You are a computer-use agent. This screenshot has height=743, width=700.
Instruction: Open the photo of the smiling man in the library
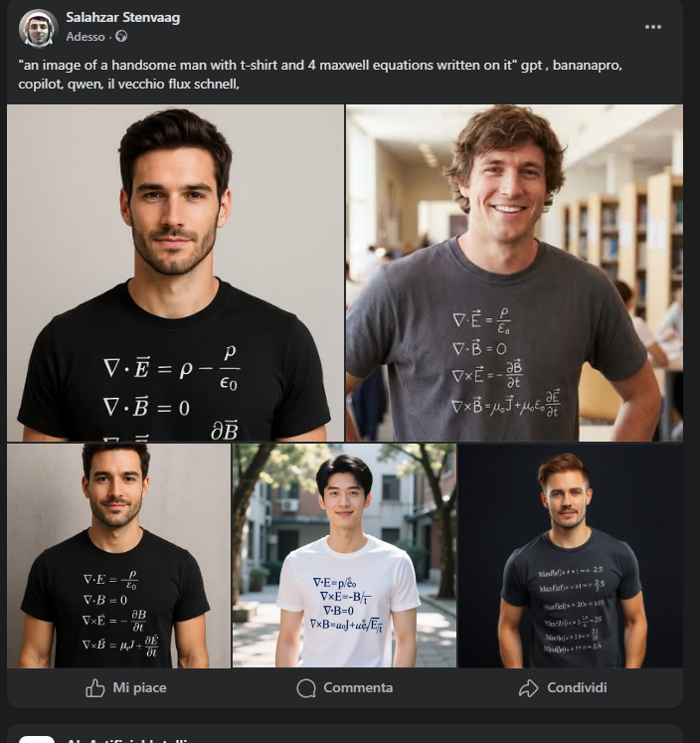click(514, 273)
